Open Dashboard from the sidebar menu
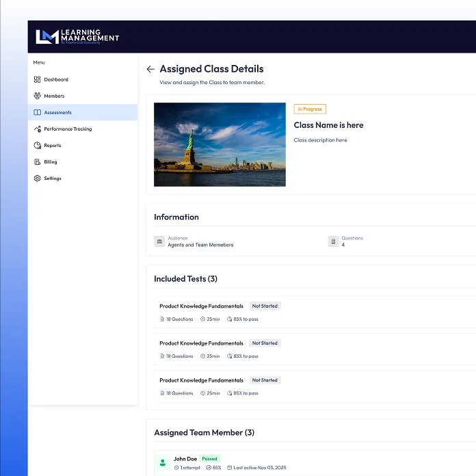Viewport: 476px width, 476px height. coord(83,79)
